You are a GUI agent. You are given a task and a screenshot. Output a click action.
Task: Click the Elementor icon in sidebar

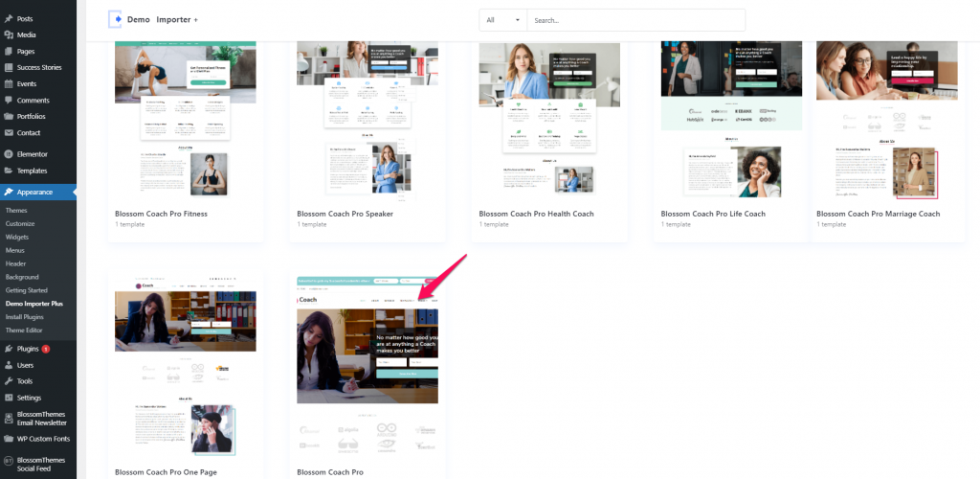click(x=9, y=154)
